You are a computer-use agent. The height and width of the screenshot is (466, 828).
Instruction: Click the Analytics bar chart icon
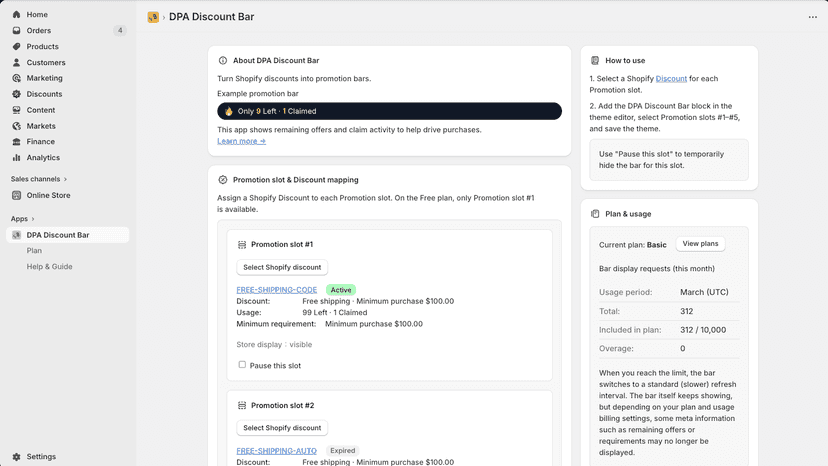[16, 157]
